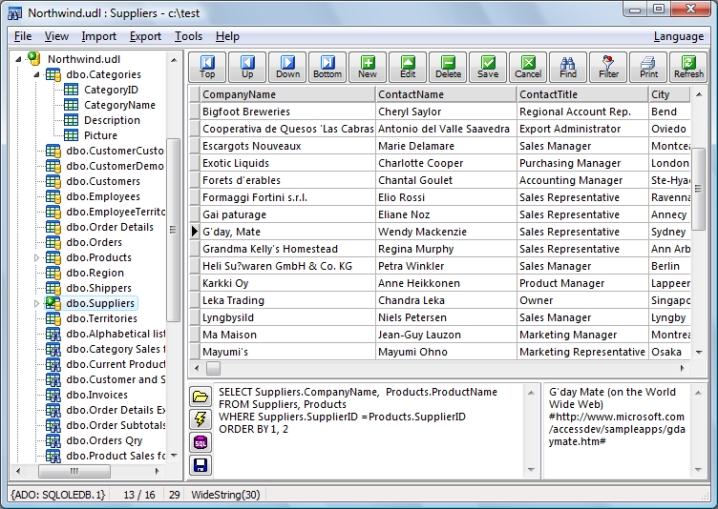Open SQL file with the folder icon
This screenshot has height=509, width=718.
click(200, 396)
